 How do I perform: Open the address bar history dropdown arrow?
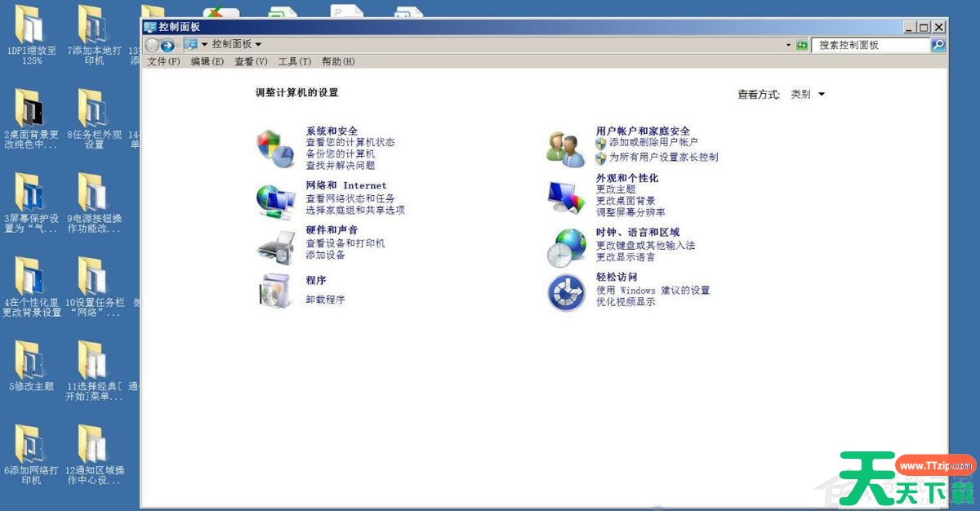[788, 45]
